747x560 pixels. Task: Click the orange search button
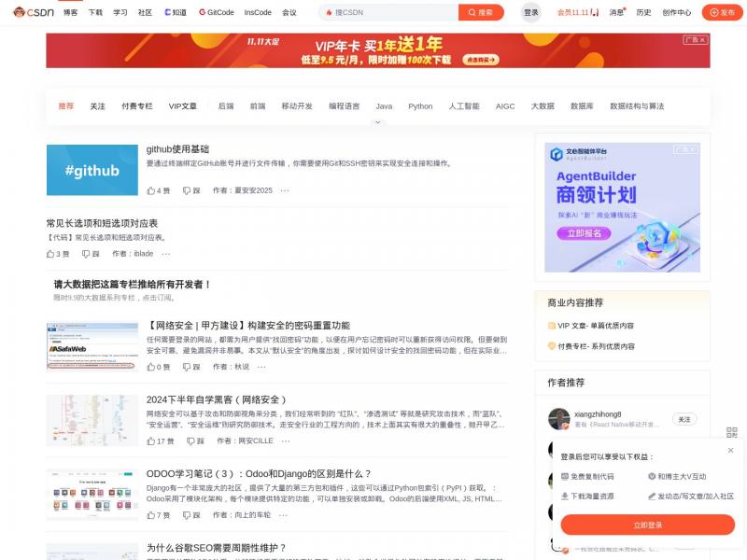(481, 12)
